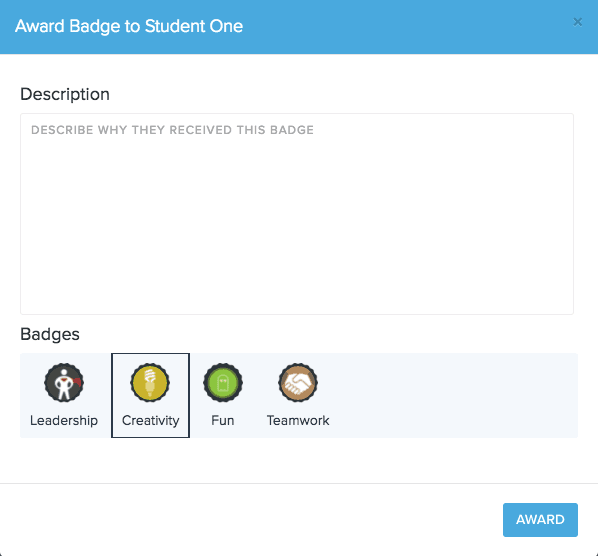Pick the green Fun ghost badge
The width and height of the screenshot is (598, 556).
tap(223, 382)
